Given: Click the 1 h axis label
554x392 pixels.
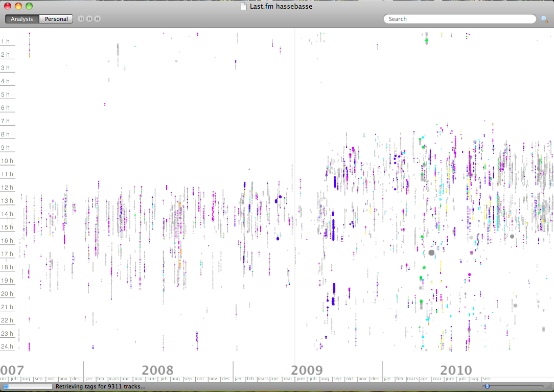Looking at the screenshot, I should tap(6, 41).
